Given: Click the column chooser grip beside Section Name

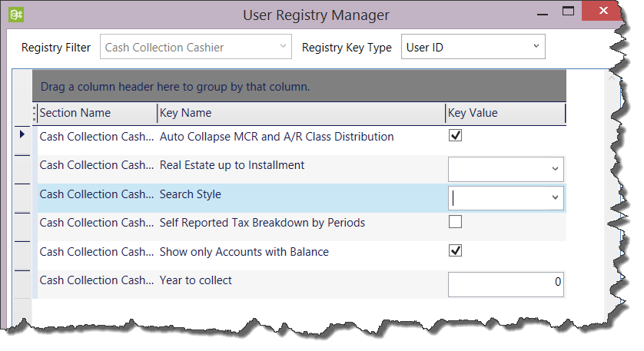Looking at the screenshot, I should click(x=35, y=114).
